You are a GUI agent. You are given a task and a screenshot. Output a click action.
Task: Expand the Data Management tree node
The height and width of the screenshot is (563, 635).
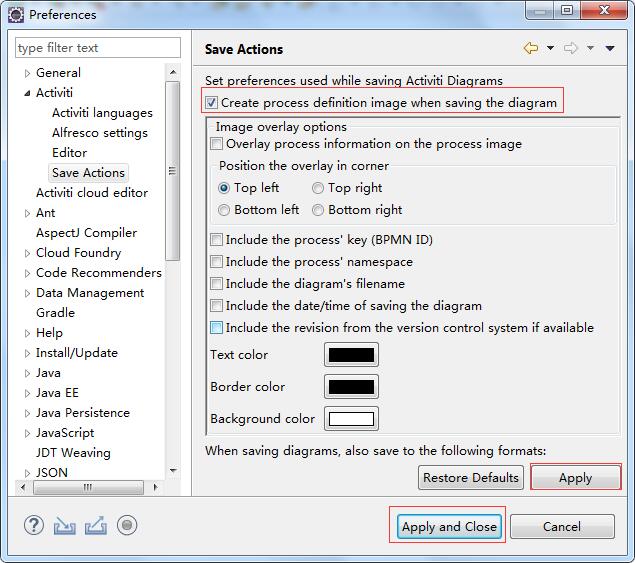coord(27,293)
